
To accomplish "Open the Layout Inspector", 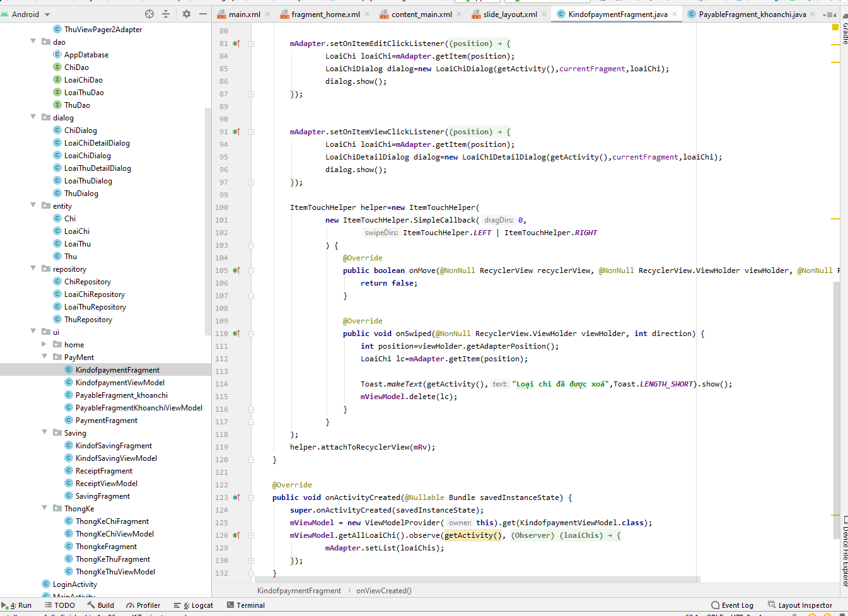I will click(800, 605).
